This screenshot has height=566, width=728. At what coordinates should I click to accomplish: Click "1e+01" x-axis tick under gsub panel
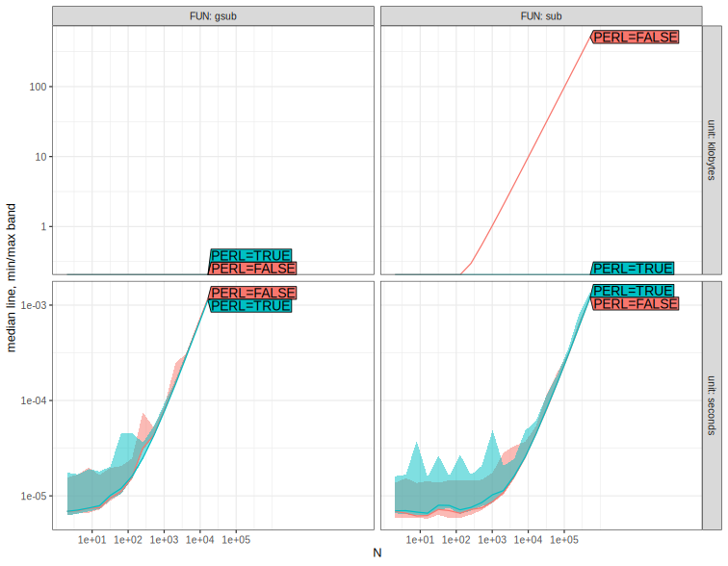point(91,540)
